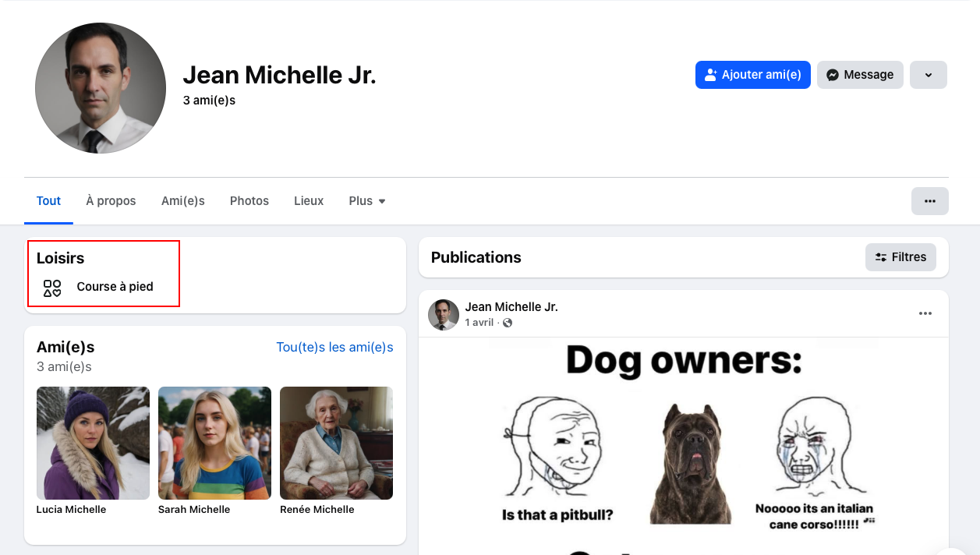This screenshot has width=980, height=555.
Task: Open the 1 avril post date link
Action: (479, 323)
